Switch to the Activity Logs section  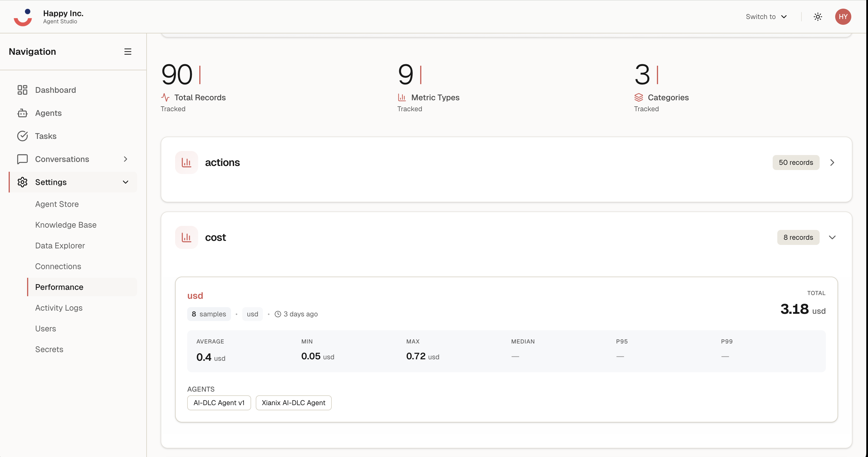59,308
